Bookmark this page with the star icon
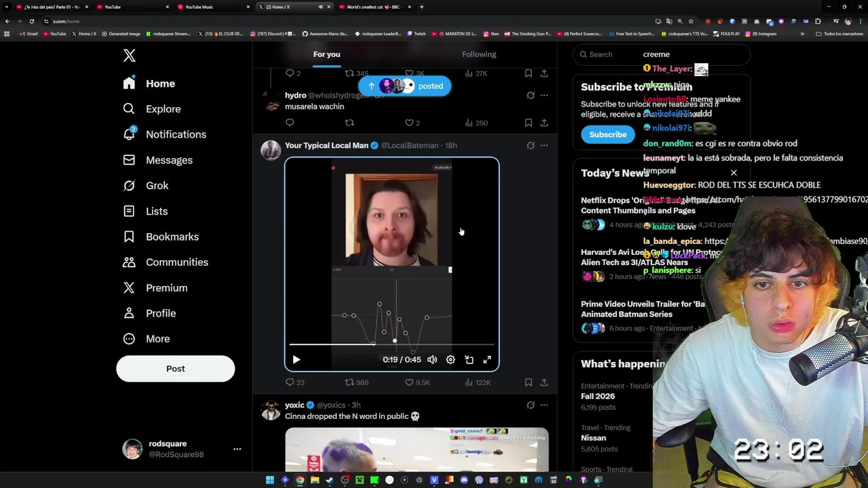The width and height of the screenshot is (868, 488). click(x=690, y=21)
